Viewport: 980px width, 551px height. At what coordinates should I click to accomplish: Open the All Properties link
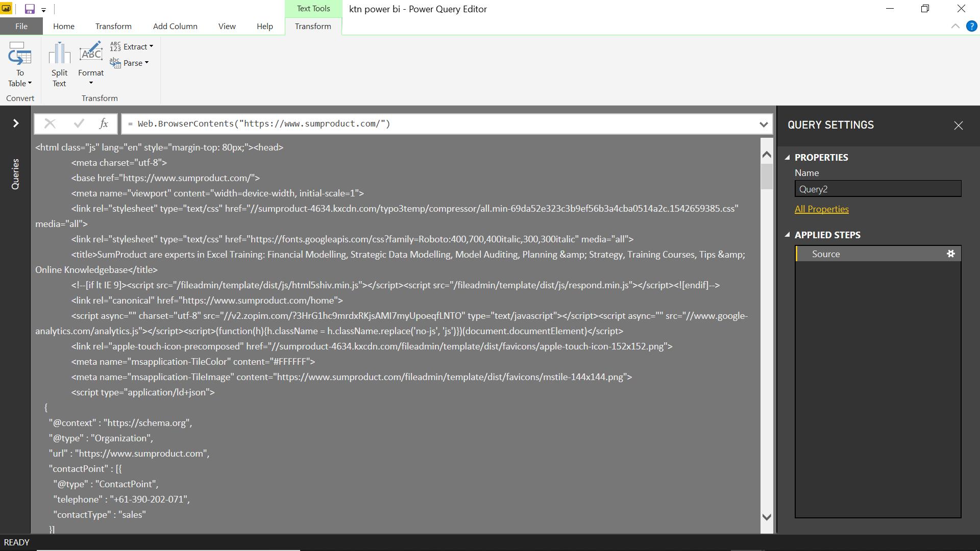coord(821,209)
